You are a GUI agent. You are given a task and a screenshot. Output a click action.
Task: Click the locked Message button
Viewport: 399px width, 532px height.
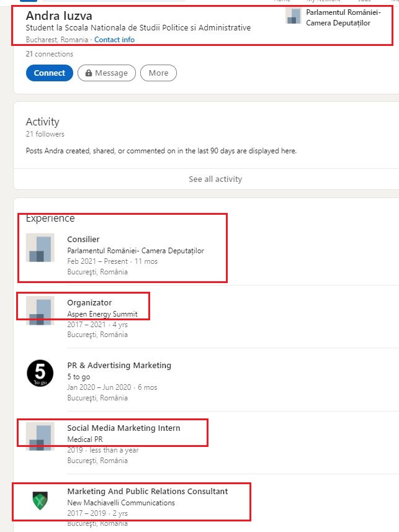[x=106, y=73]
